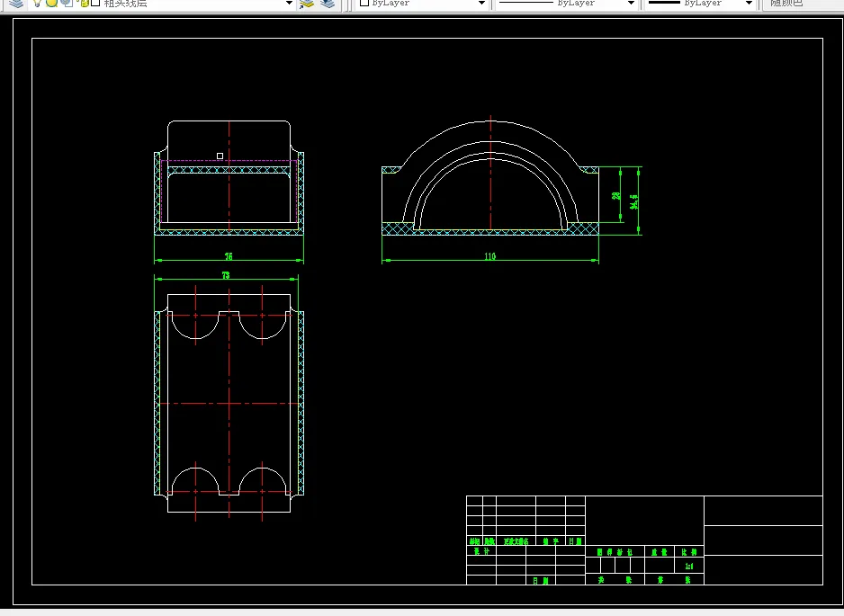Screen dimensions: 844x616
Task: Select the 73 dimension text
Action: 226,275
